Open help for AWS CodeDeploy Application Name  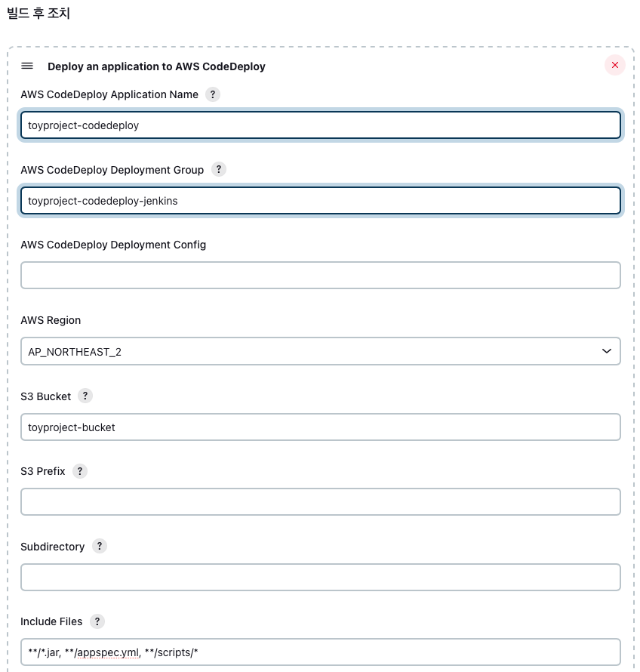point(213,94)
